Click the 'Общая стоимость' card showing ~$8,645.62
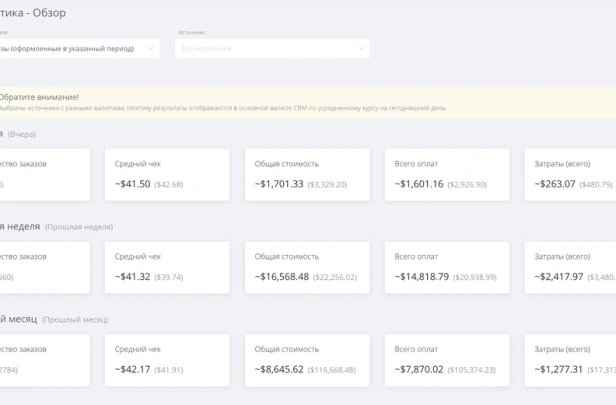Image resolution: width=616 pixels, height=405 pixels. [x=307, y=359]
